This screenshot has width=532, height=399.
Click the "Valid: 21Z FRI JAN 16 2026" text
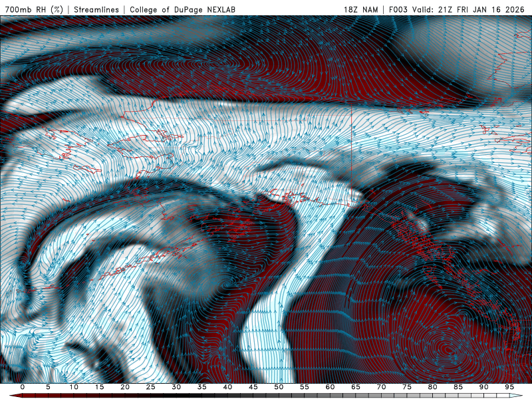[468, 10]
